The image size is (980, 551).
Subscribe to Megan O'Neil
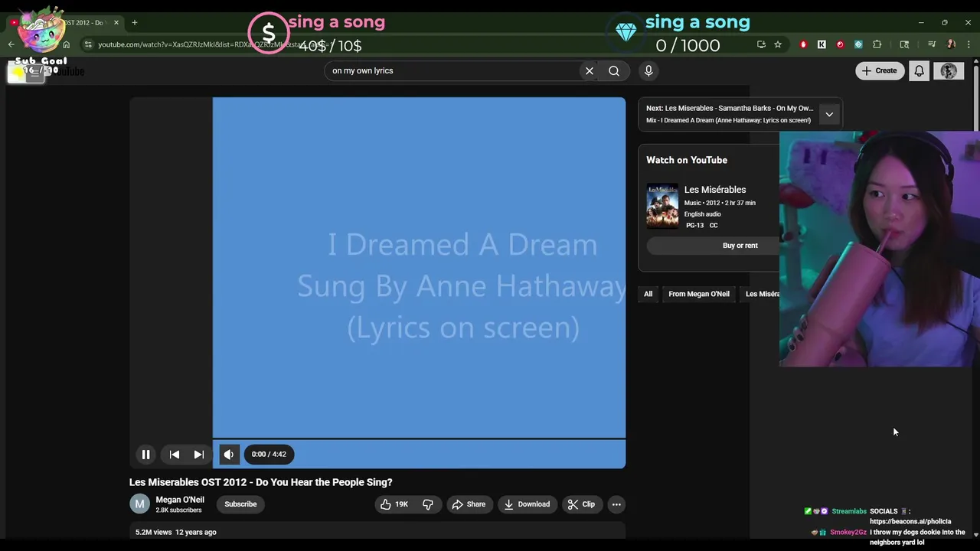(240, 504)
